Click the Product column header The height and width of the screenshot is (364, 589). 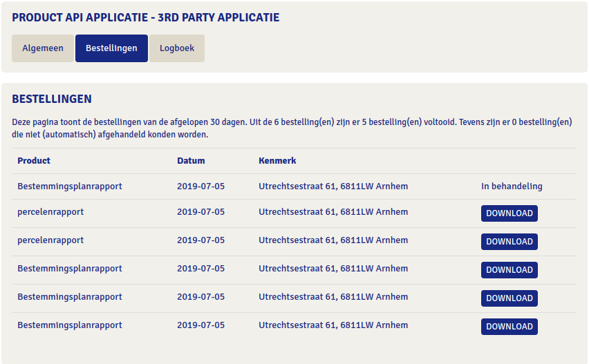[34, 161]
